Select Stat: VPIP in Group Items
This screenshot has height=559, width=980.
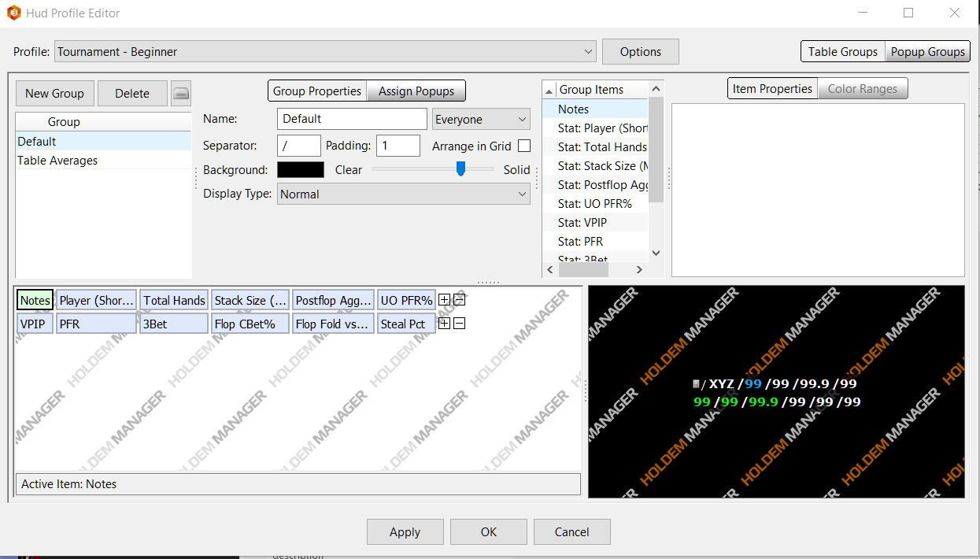tap(596, 223)
